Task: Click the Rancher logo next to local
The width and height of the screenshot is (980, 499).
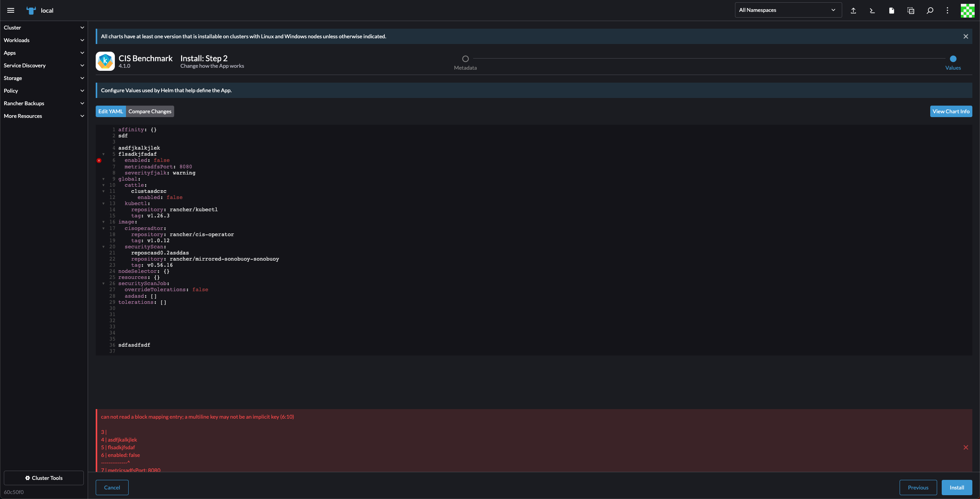Action: click(31, 10)
